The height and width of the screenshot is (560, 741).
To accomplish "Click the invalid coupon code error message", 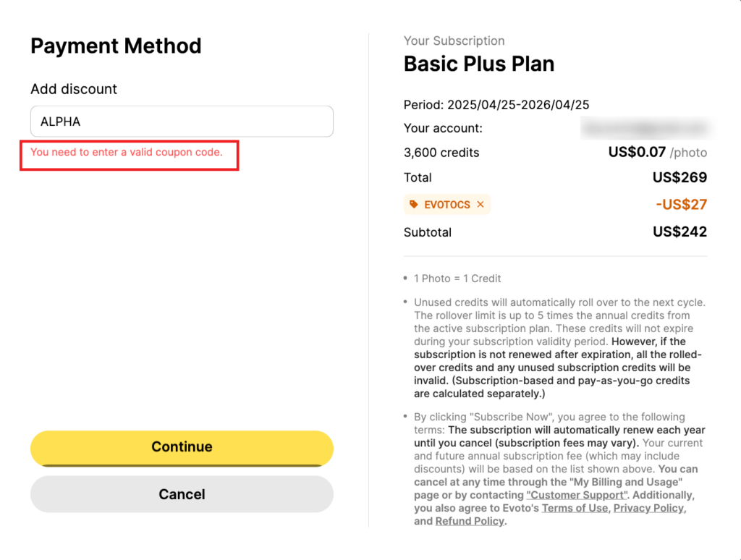I will click(x=127, y=152).
